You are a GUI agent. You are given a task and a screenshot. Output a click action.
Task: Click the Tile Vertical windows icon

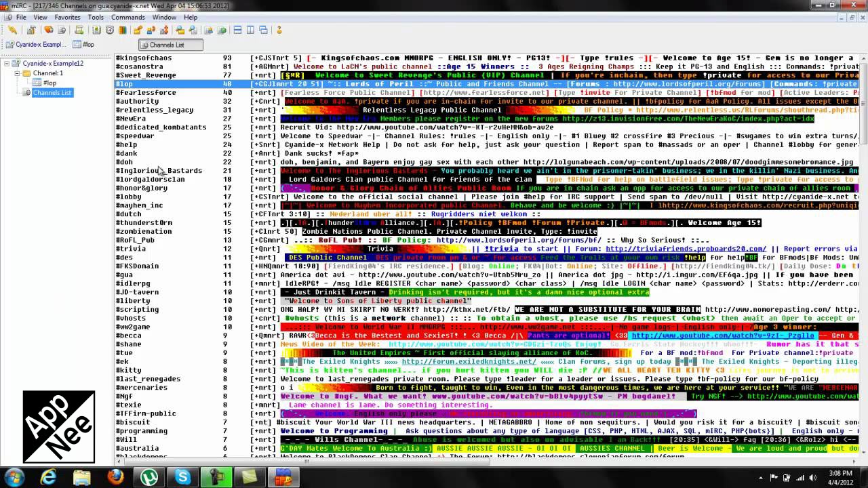[x=250, y=30]
